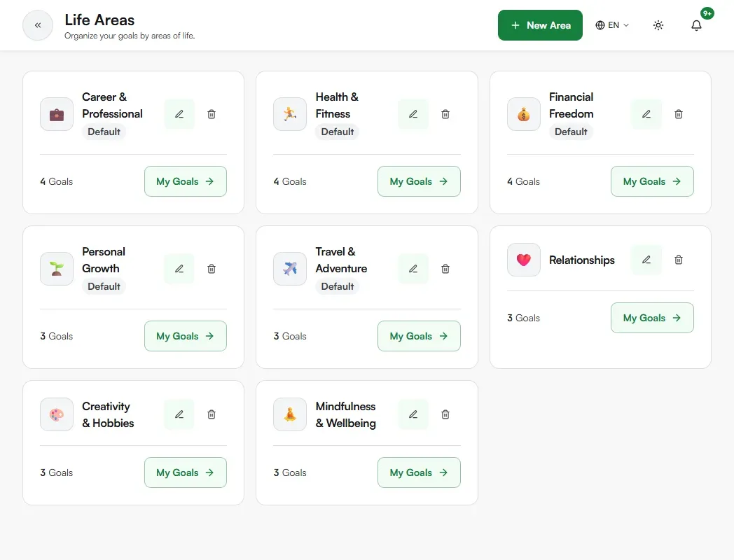Edit the Relationships area
This screenshot has width=734, height=560.
646,260
